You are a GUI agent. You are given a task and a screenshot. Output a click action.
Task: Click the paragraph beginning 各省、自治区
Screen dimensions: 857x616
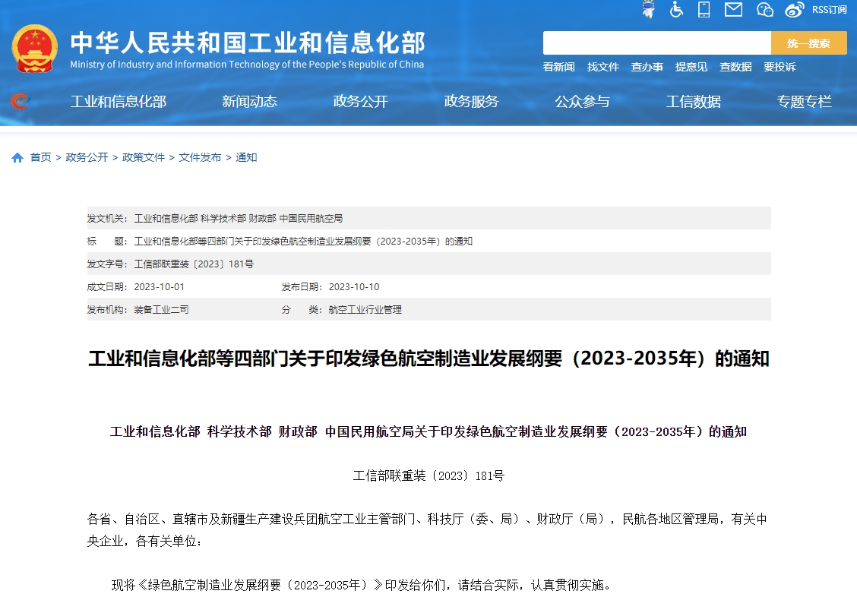[428, 530]
